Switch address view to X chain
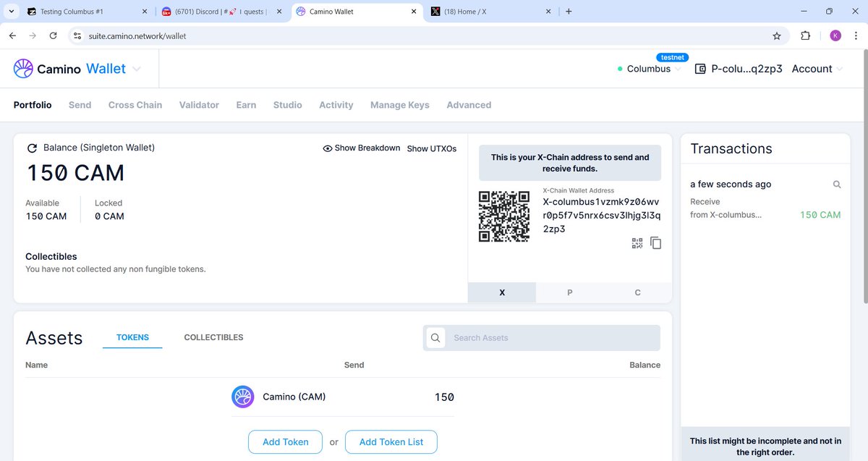 [x=502, y=292]
